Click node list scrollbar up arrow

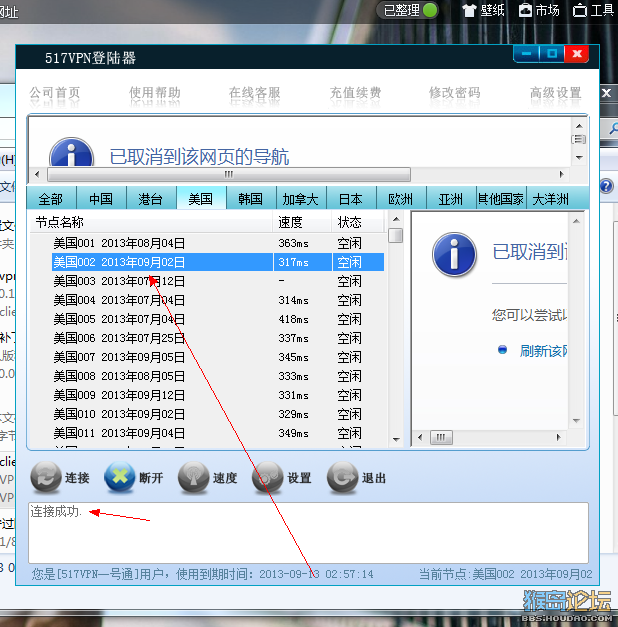click(x=396, y=219)
